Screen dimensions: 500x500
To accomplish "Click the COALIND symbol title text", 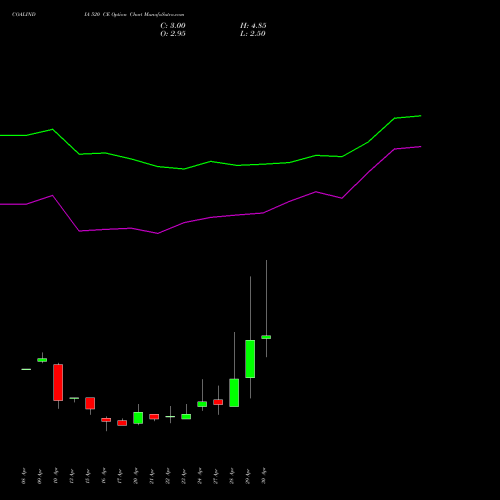I will tap(24, 15).
